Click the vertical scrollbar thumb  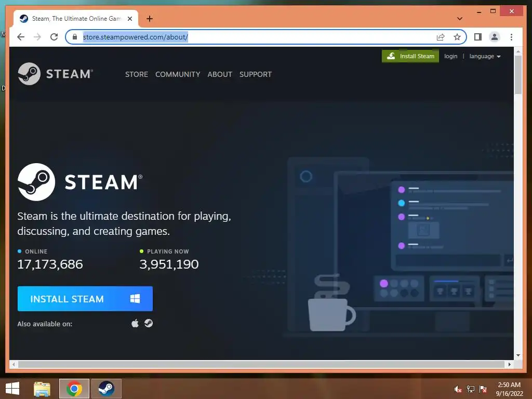tap(518, 75)
